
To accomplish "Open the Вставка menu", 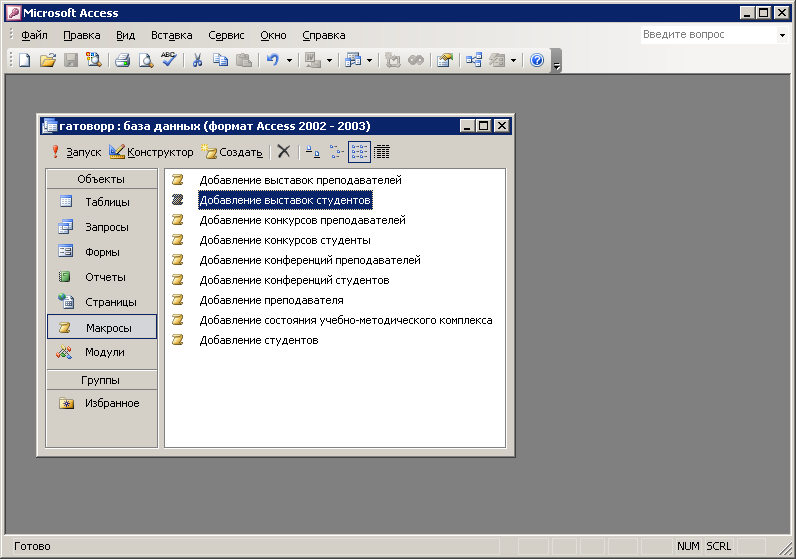I will (x=172, y=36).
